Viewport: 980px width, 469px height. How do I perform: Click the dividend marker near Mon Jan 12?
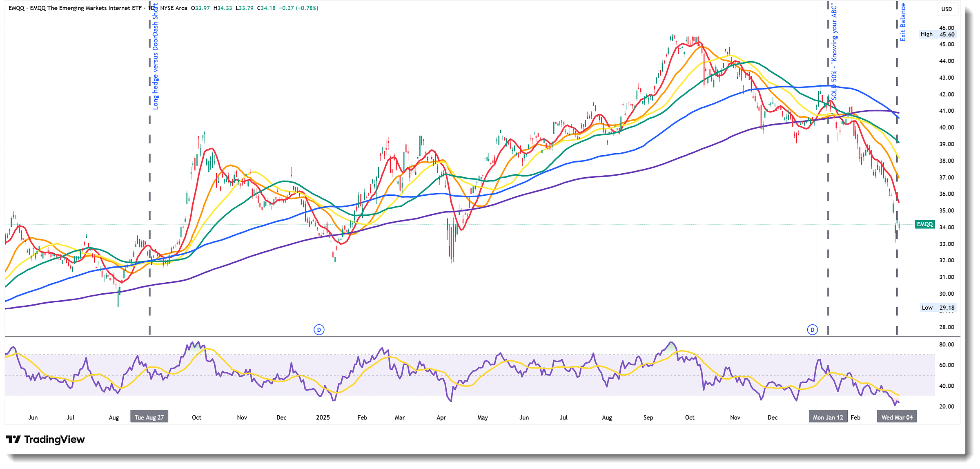click(x=813, y=330)
